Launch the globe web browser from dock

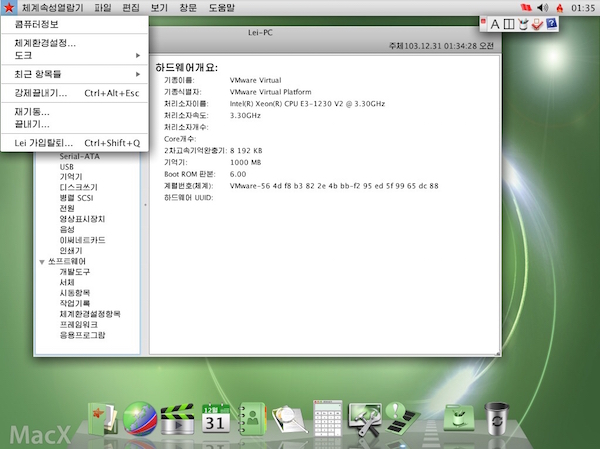tap(140, 418)
